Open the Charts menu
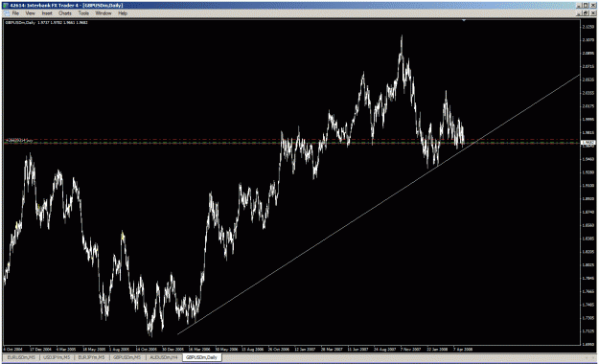Image resolution: width=599 pixels, height=364 pixels. click(x=65, y=13)
